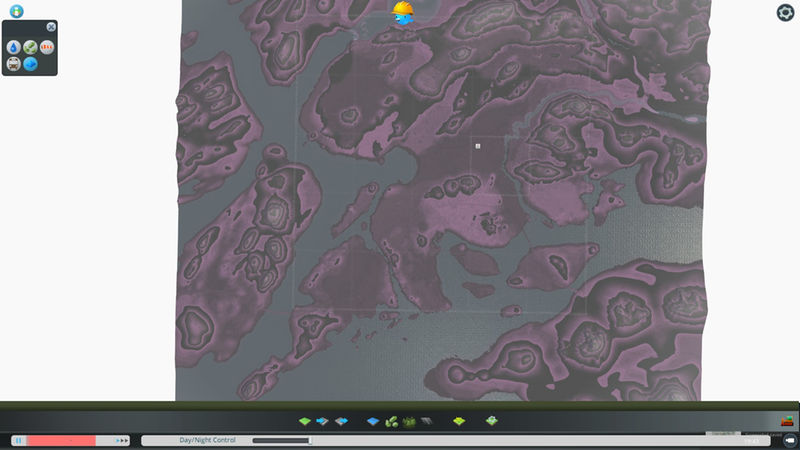Open the info views button at top left
800x450 pixels.
tap(16, 11)
